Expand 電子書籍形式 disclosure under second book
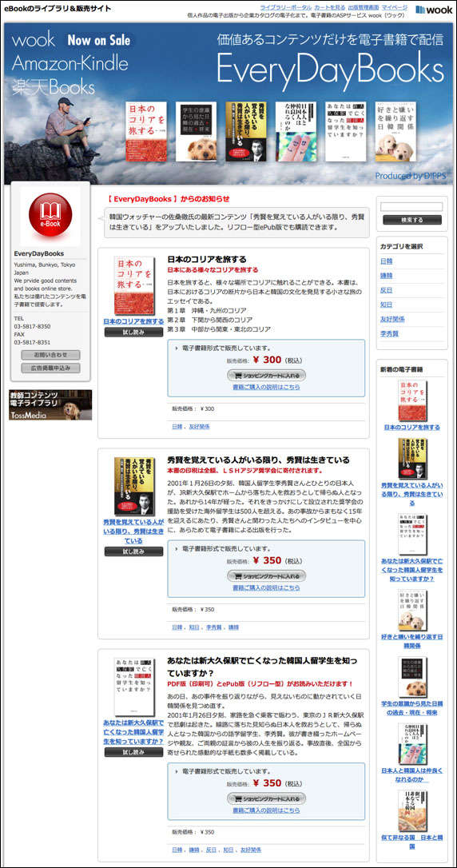This screenshot has height=868, width=457. (177, 549)
